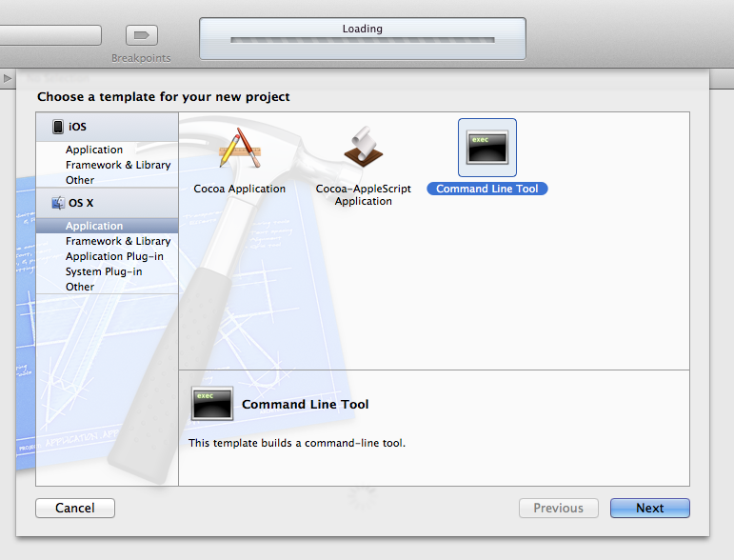Click the iPhone icon beside iOS

(x=58, y=127)
